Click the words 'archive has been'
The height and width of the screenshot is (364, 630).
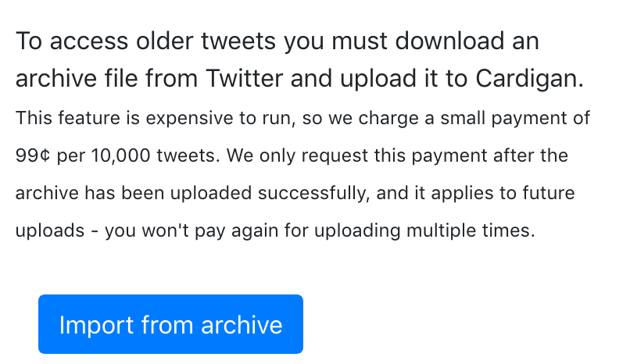click(90, 193)
